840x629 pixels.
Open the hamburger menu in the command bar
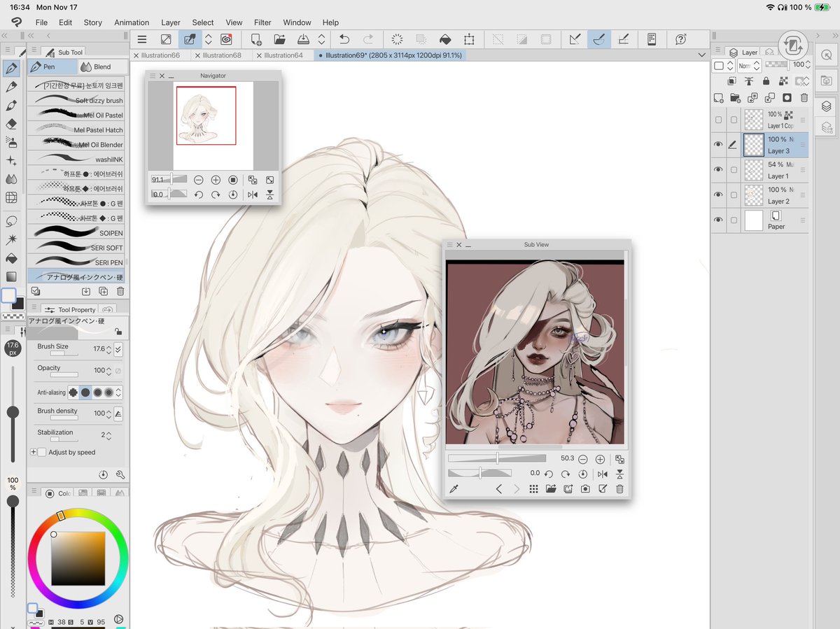coord(142,40)
